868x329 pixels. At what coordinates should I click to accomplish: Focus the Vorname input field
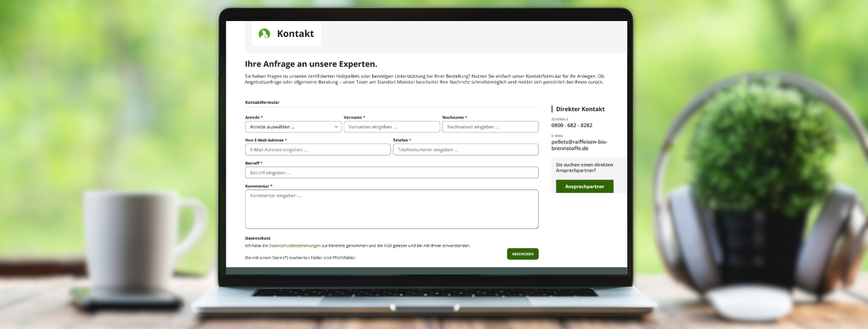(x=391, y=127)
